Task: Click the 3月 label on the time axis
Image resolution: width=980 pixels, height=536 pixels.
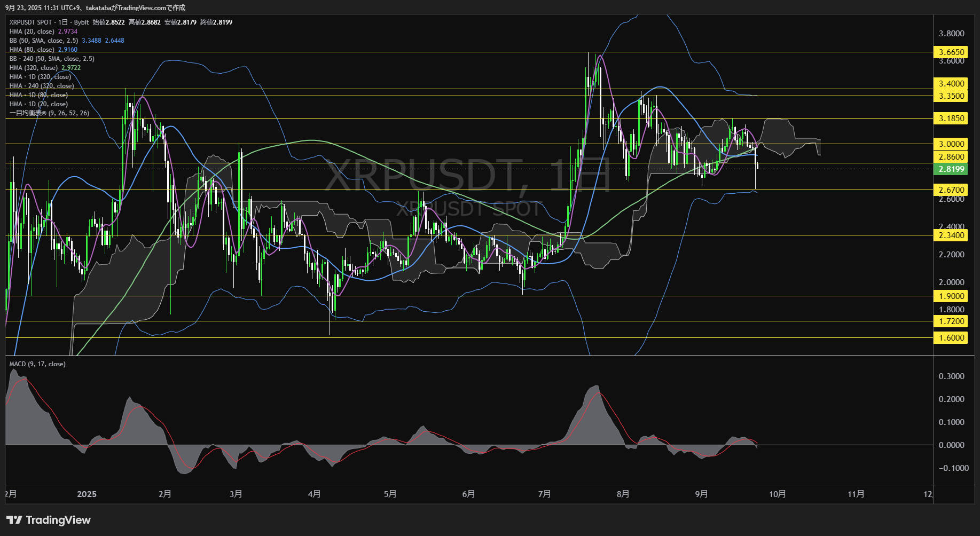Action: coord(236,494)
